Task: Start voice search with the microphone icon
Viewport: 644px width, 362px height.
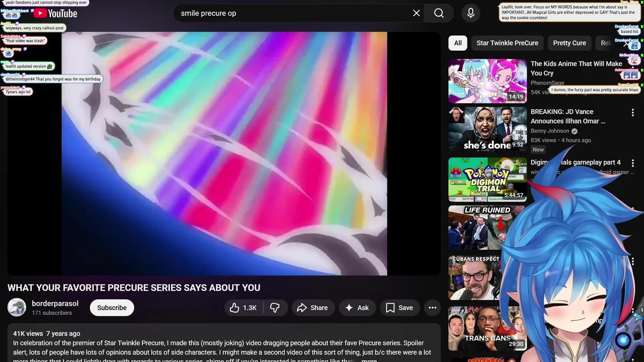Action: (x=470, y=13)
